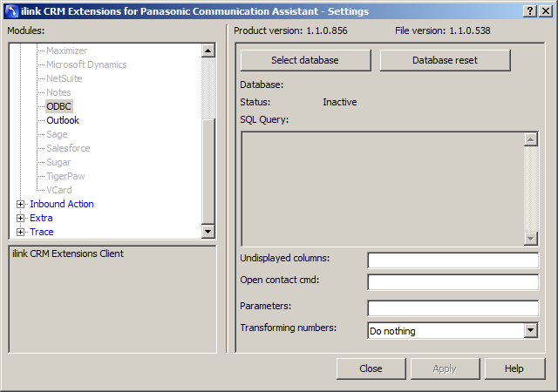Click the SQL Query scrollbar down arrow

531,239
